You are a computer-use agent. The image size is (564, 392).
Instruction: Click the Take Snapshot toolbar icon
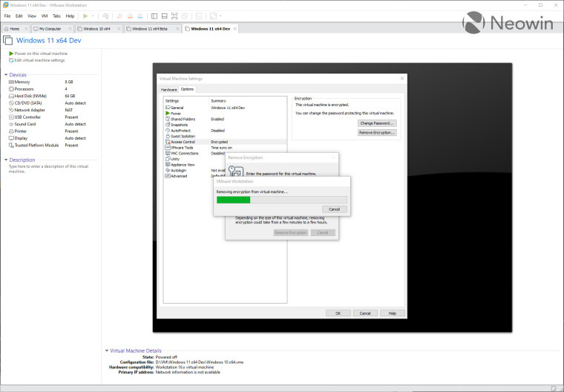[119, 16]
